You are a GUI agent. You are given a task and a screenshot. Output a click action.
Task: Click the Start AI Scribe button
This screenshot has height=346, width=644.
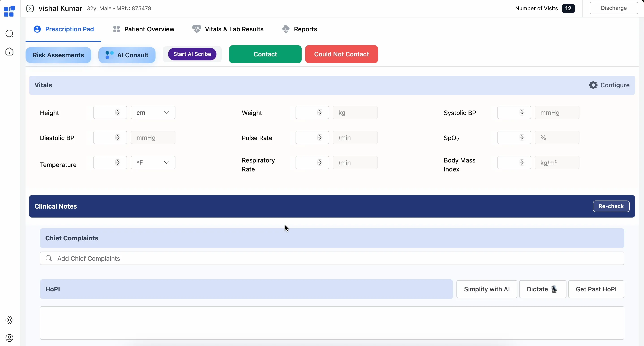click(192, 54)
